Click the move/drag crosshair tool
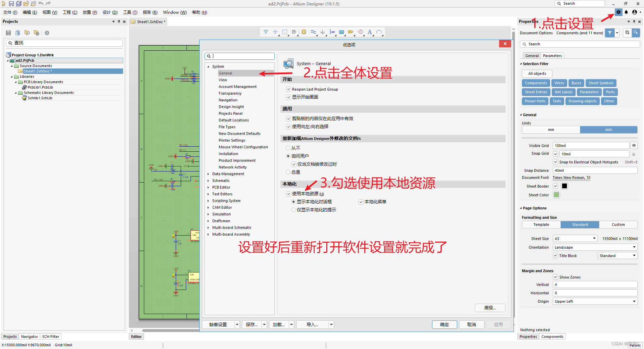This screenshot has height=349, width=644. pyautogui.click(x=275, y=32)
